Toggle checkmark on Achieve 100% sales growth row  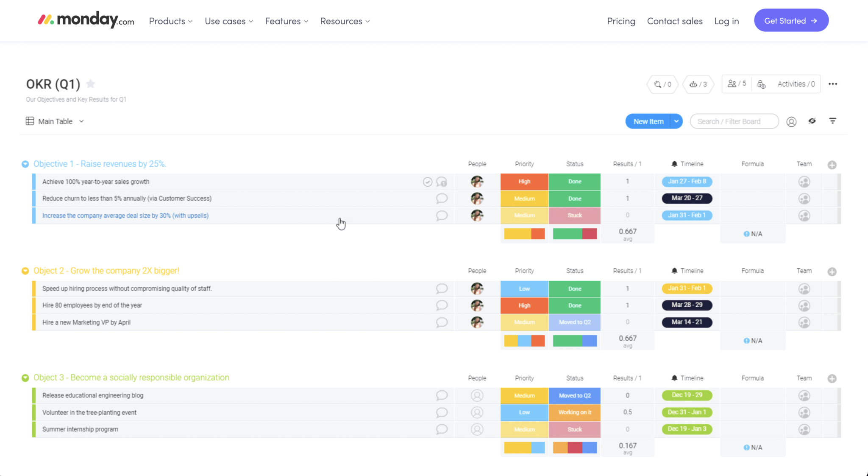click(427, 182)
